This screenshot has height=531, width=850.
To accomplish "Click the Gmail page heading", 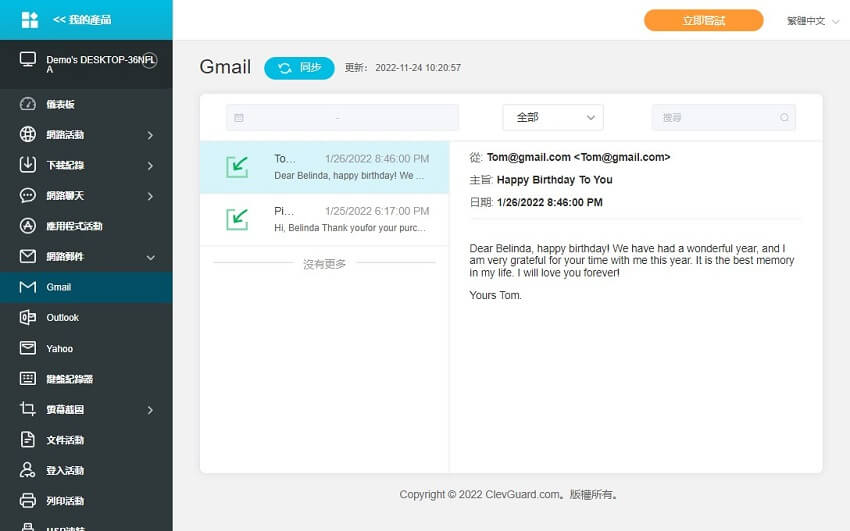I will pos(225,67).
